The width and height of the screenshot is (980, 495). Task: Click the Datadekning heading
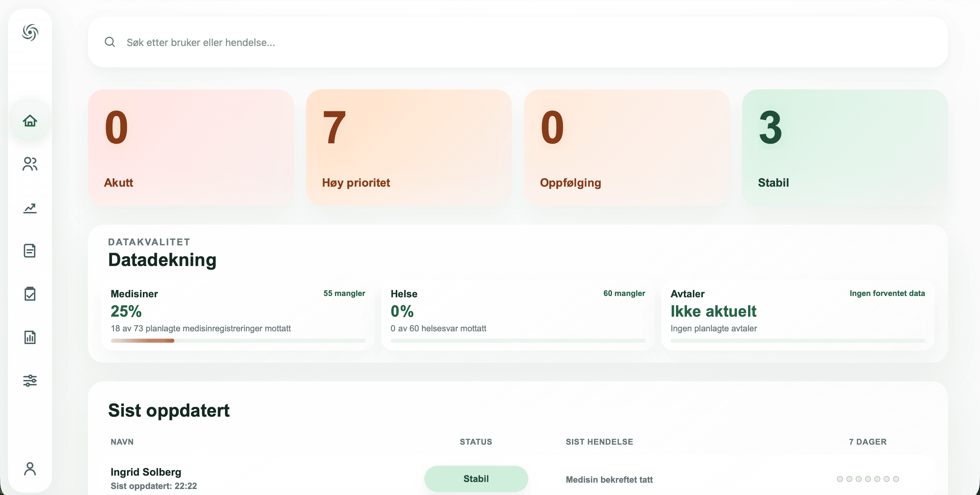pyautogui.click(x=162, y=260)
